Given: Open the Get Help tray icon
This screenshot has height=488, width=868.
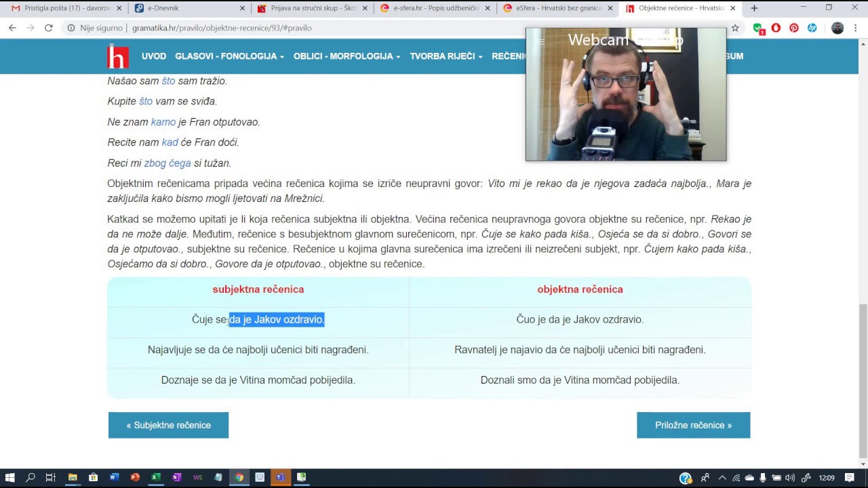Looking at the screenshot, I should pyautogui.click(x=686, y=478).
